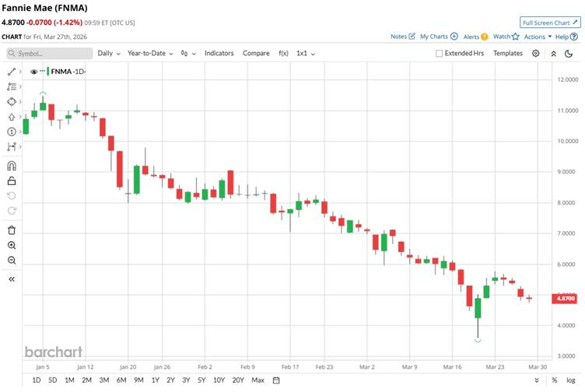Screen dimensions: 585x392
Task: Zoom in with the magnifier plus icon
Action: tap(12, 245)
